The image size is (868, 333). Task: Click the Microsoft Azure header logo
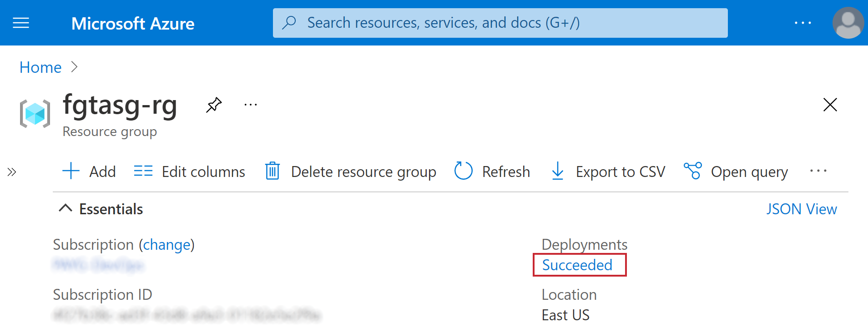pos(132,23)
